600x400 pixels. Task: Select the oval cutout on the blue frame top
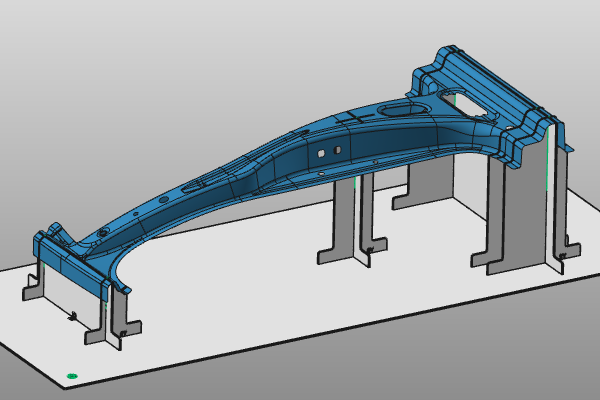(403, 110)
